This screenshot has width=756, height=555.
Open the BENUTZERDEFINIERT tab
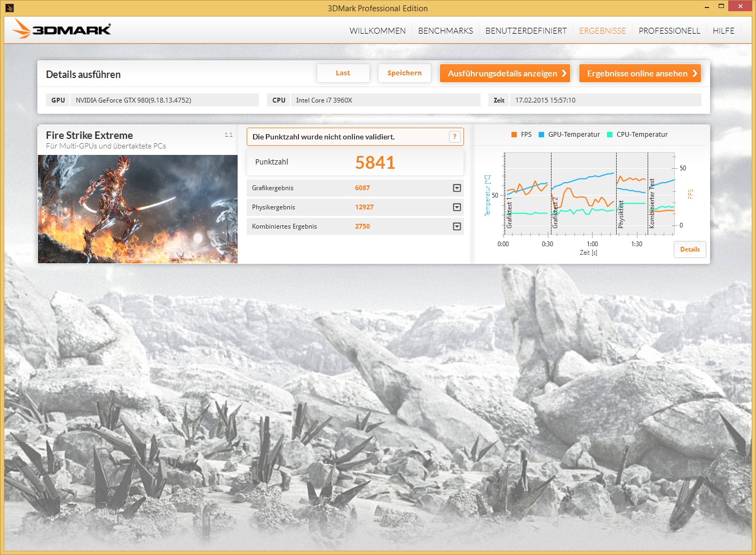coord(526,31)
